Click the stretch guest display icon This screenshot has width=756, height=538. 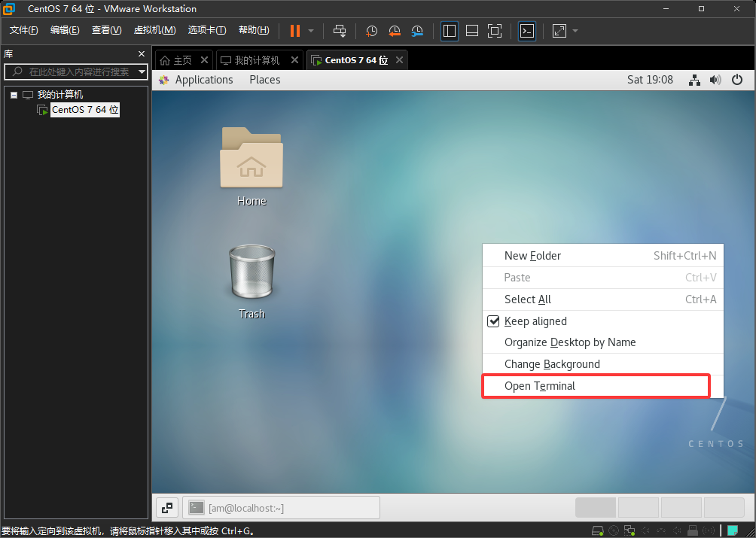pyautogui.click(x=559, y=31)
